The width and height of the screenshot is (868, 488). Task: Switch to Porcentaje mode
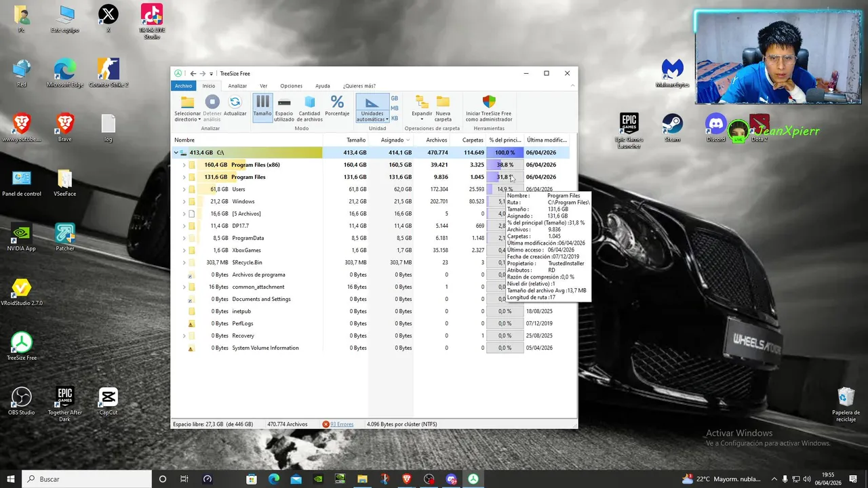337,105
